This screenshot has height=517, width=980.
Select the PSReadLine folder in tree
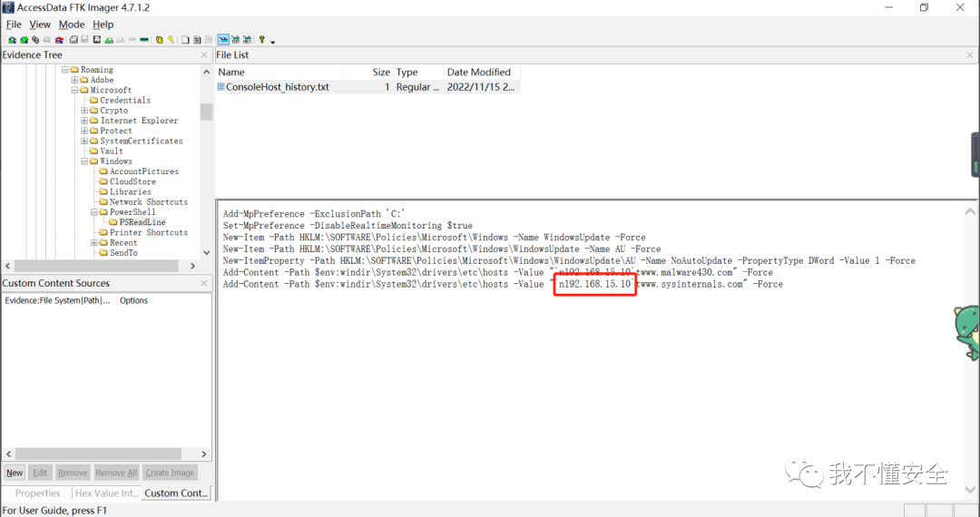(x=142, y=222)
